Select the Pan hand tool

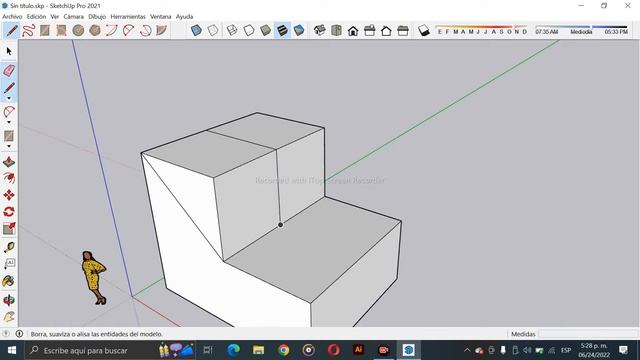9,317
